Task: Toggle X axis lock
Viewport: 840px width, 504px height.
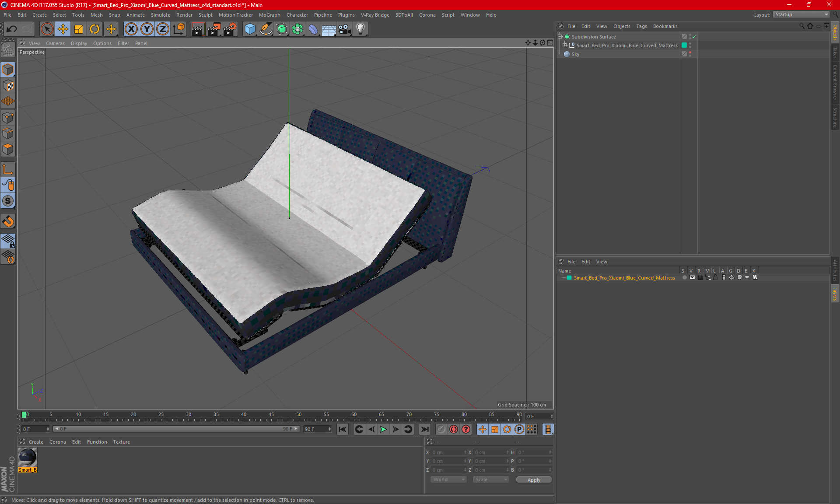Action: coord(131,29)
